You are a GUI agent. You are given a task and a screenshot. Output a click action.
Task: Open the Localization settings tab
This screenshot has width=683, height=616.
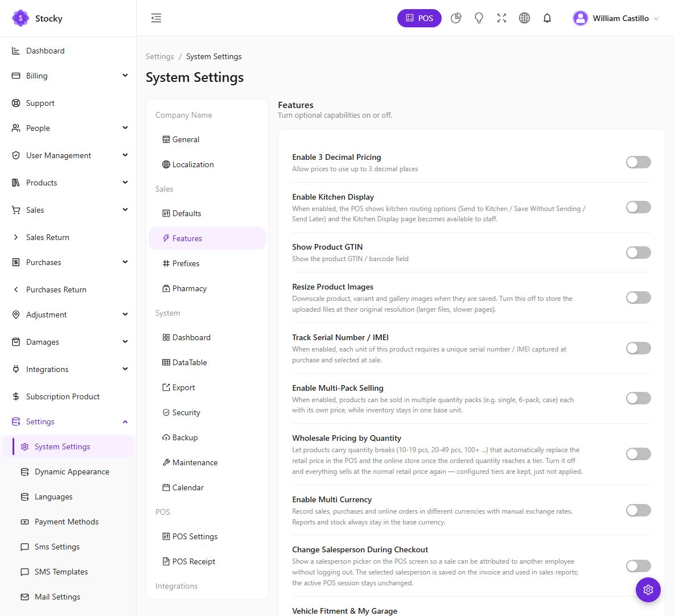(207, 164)
